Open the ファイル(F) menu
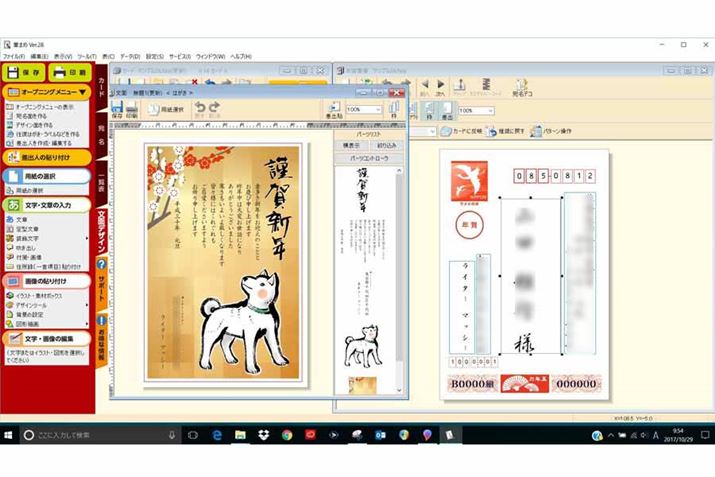This screenshot has width=715, height=477. pos(14,57)
